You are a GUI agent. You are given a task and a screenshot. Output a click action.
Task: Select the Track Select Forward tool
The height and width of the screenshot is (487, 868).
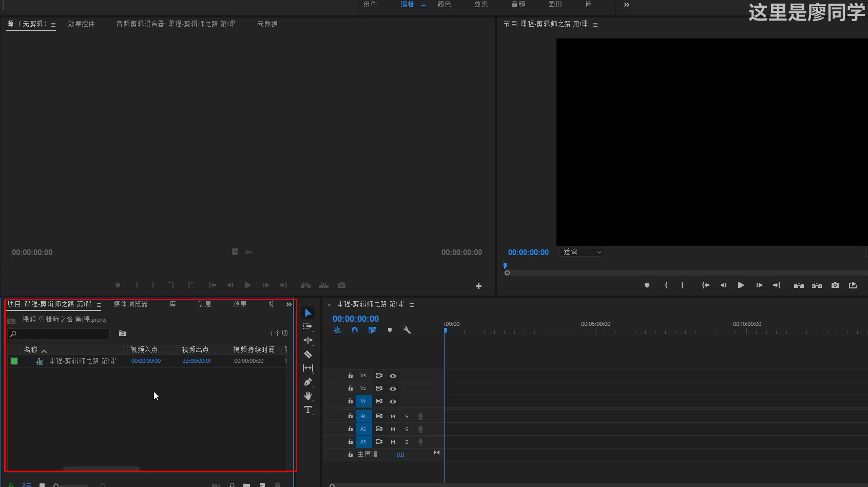click(x=307, y=326)
